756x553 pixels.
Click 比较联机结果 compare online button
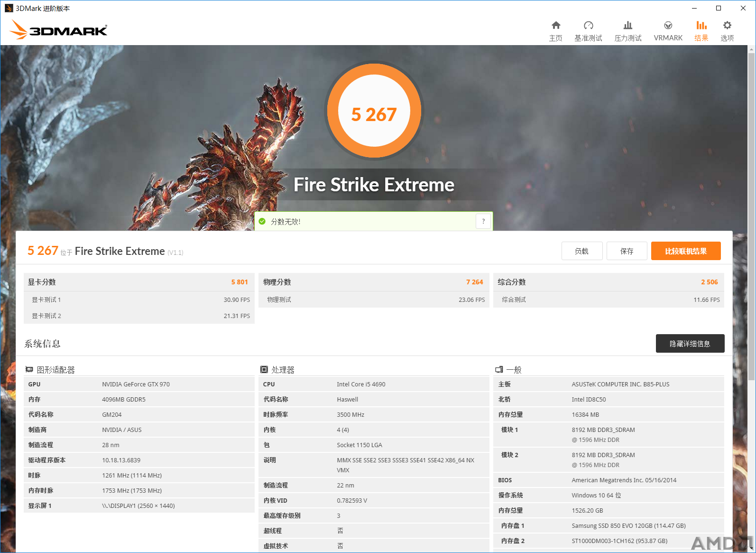coord(686,251)
